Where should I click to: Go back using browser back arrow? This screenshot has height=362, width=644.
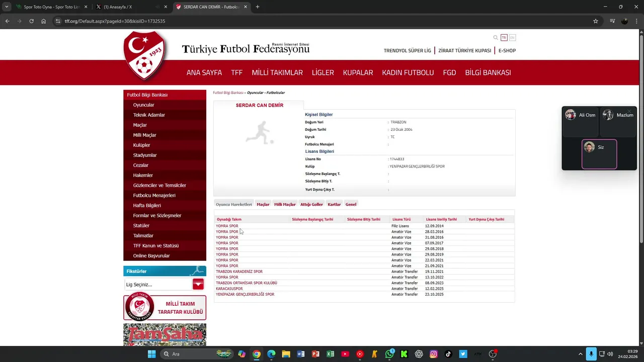pos(7,21)
